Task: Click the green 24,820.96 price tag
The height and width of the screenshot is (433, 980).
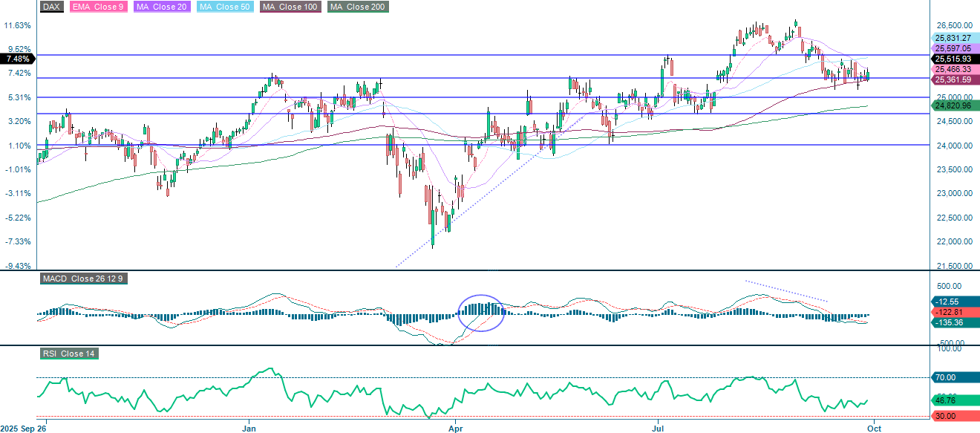Action: (955, 105)
